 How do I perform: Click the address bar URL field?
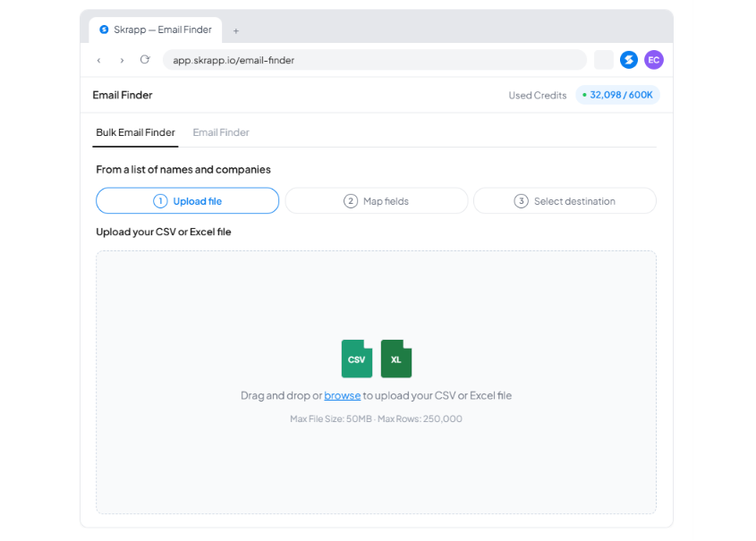click(x=375, y=60)
